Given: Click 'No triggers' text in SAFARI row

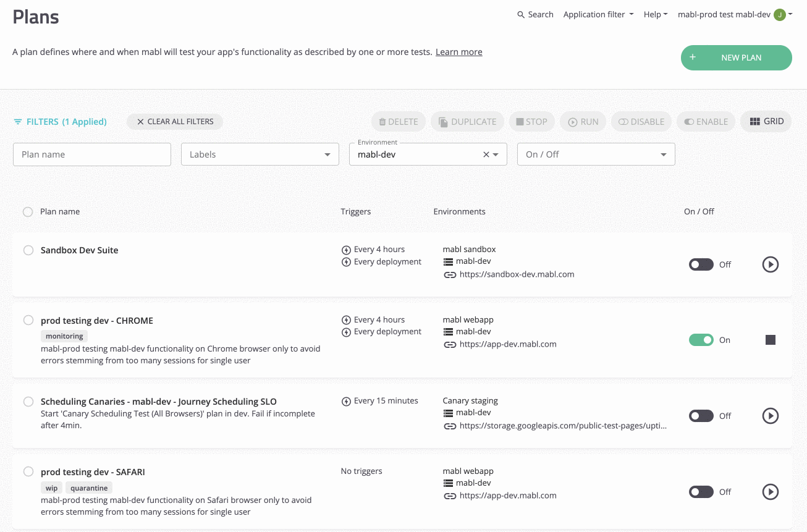Looking at the screenshot, I should [361, 471].
